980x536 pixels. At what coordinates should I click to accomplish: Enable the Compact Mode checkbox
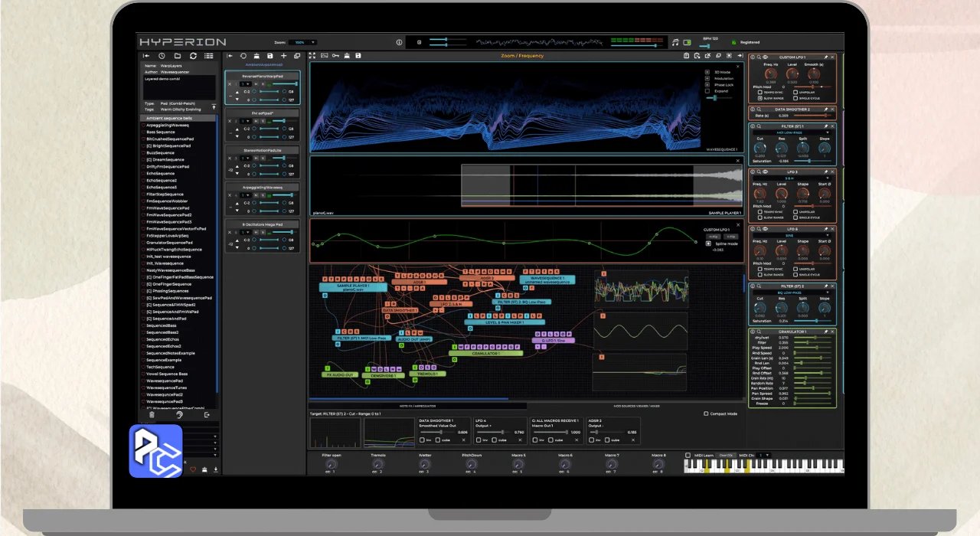click(x=706, y=414)
